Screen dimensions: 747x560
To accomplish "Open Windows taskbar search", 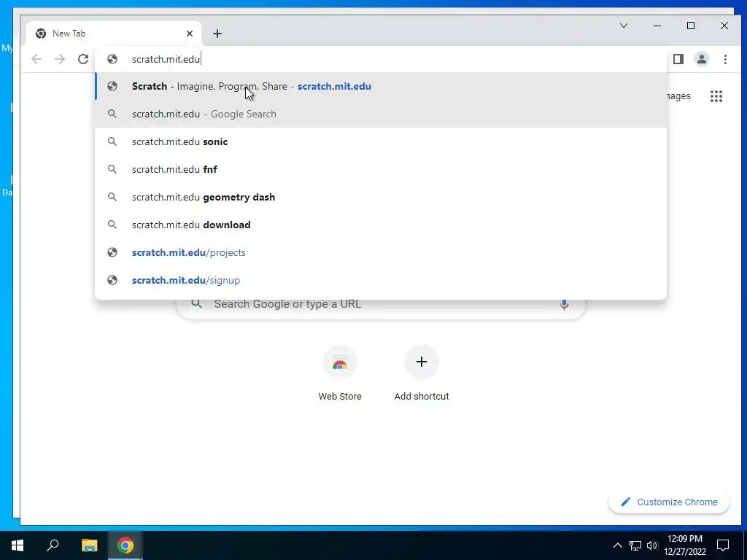I will point(53,545).
